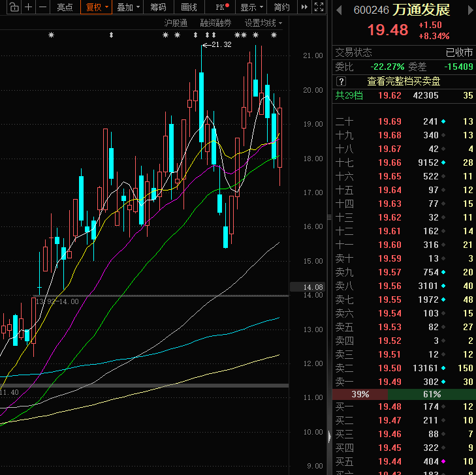The height and width of the screenshot is (475, 476).
Task: Select the 买一 price 19.48
Action: (x=389, y=406)
